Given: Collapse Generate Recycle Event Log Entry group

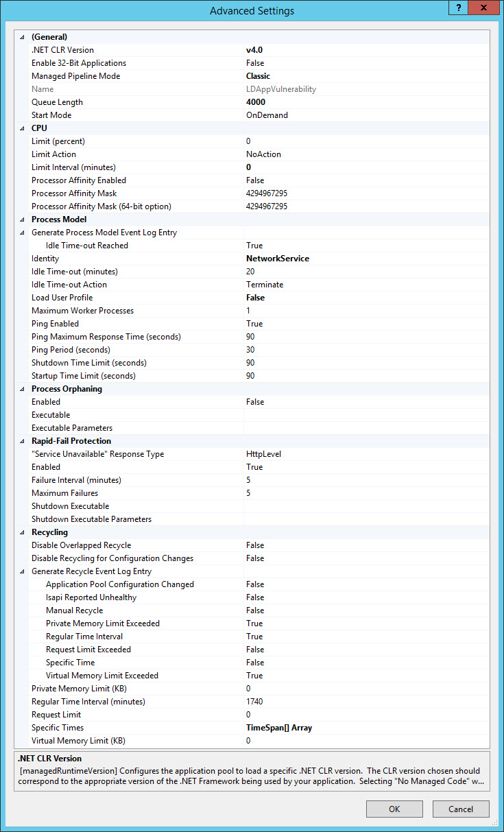Looking at the screenshot, I should click(x=21, y=571).
